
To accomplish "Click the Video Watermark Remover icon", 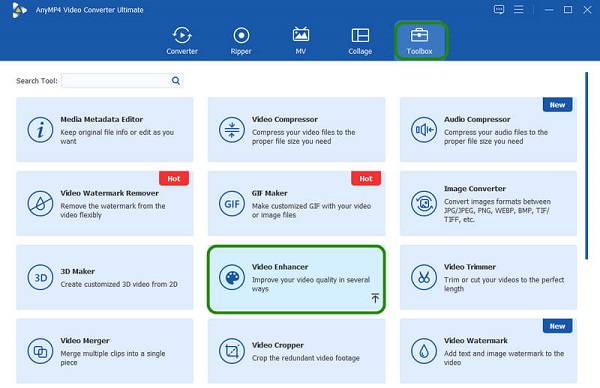I will (40, 204).
